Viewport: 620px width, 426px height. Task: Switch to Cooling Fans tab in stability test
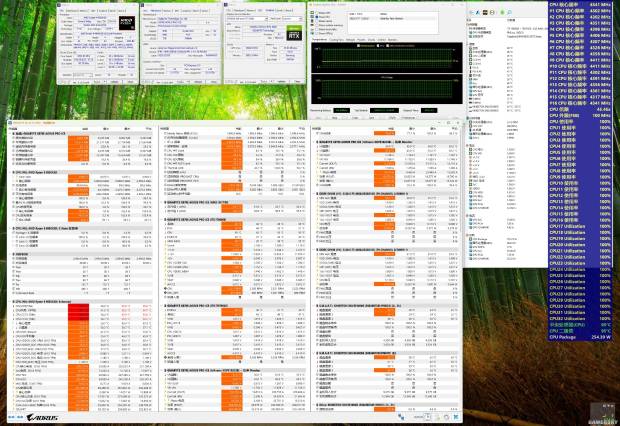pos(336,40)
